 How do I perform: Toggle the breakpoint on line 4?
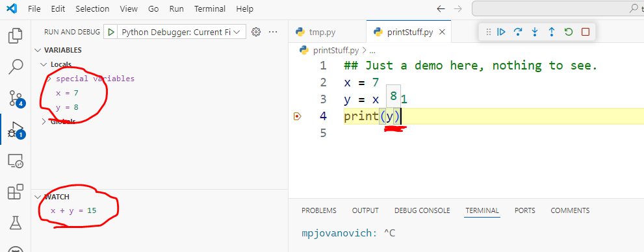pos(298,116)
